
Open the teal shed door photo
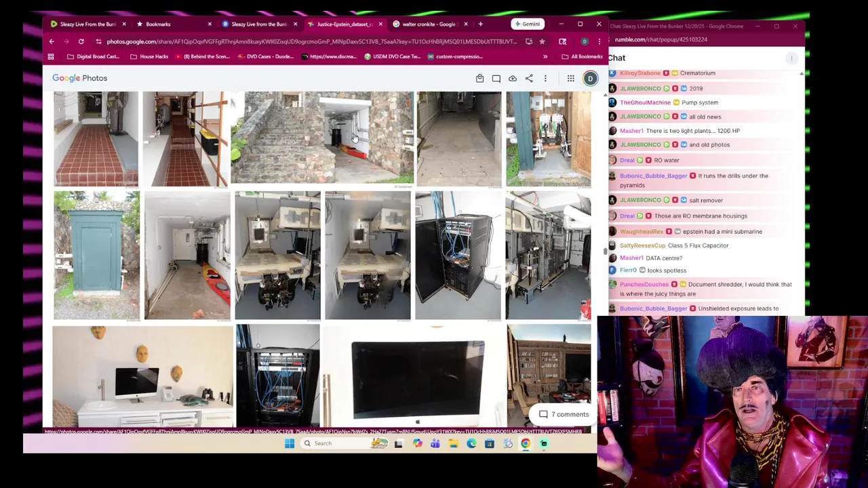click(x=97, y=256)
